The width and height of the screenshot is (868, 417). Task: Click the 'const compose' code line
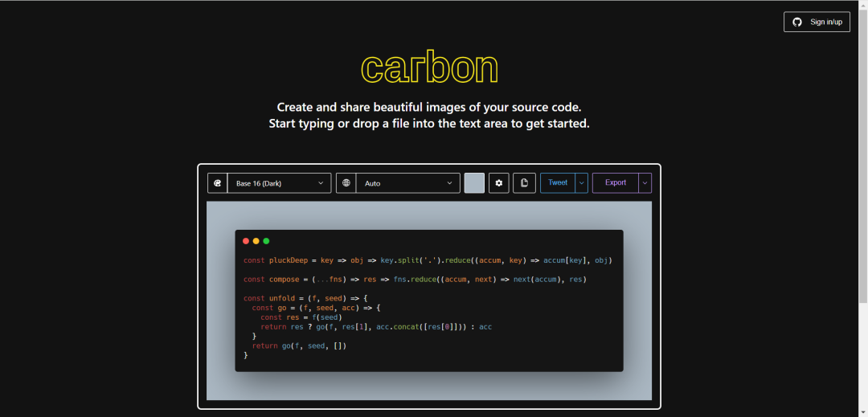[416, 280]
